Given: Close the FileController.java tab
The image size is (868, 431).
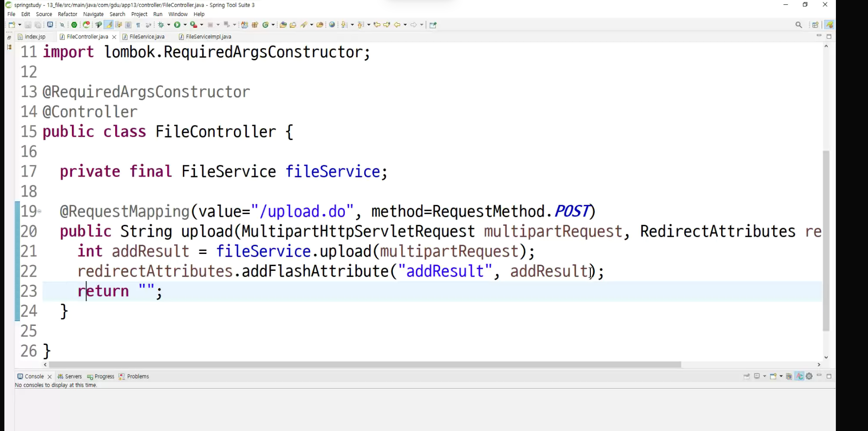Looking at the screenshot, I should click(x=114, y=37).
